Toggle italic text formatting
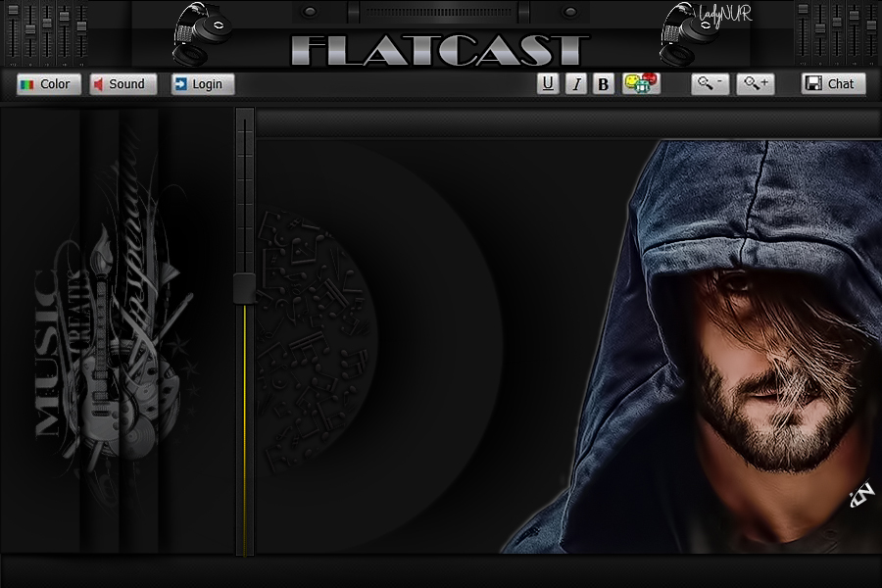The image size is (882, 588). coord(576,84)
